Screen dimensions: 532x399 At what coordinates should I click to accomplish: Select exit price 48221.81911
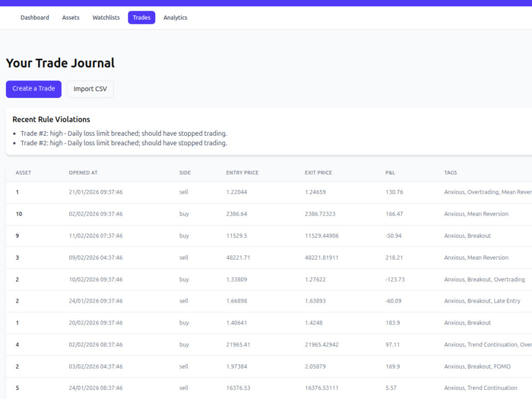point(322,258)
